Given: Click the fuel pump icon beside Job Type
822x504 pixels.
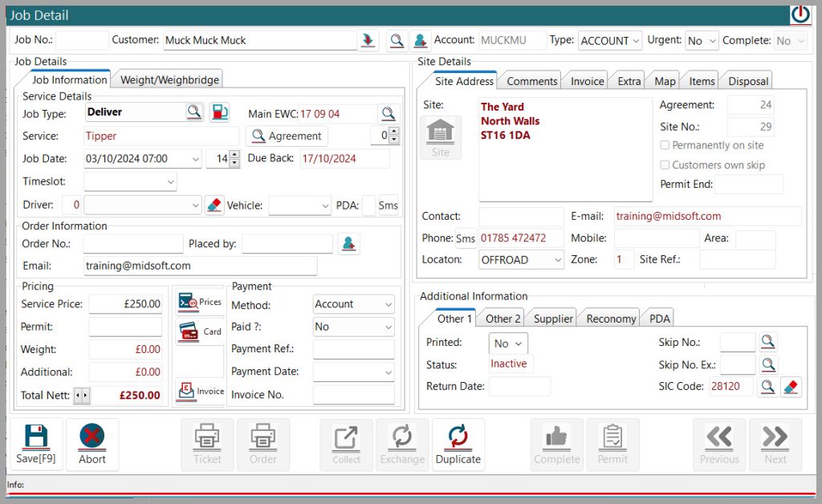Looking at the screenshot, I should (220, 112).
